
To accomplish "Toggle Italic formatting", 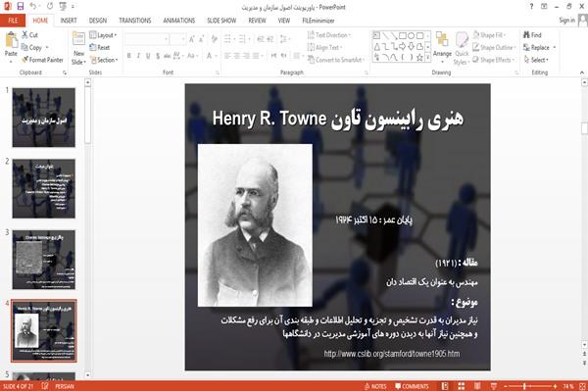I will tap(138, 56).
